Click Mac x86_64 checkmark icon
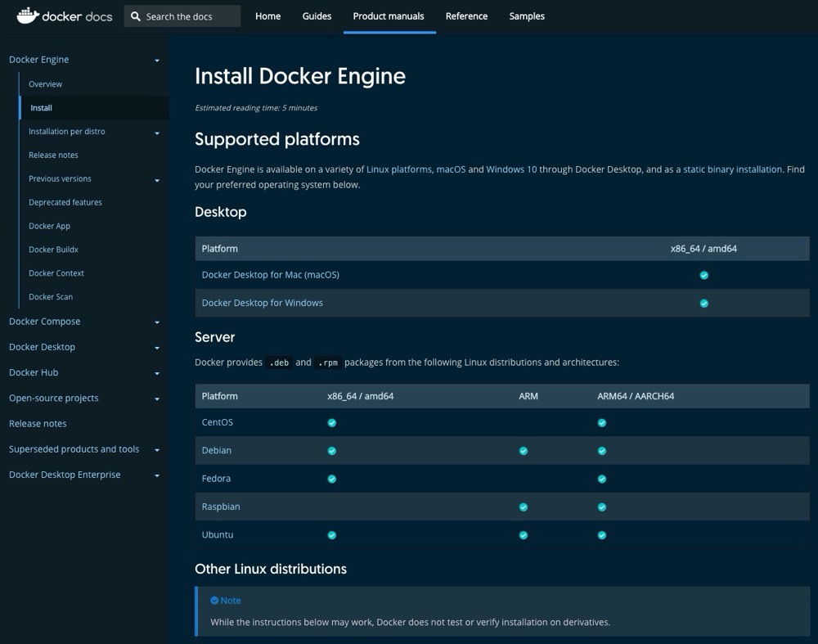The height and width of the screenshot is (644, 818). (x=703, y=275)
